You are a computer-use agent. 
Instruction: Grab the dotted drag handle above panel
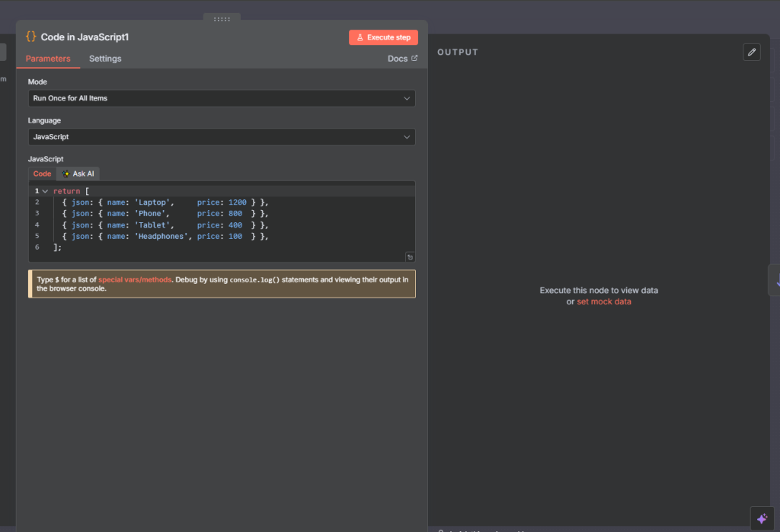tap(222, 19)
